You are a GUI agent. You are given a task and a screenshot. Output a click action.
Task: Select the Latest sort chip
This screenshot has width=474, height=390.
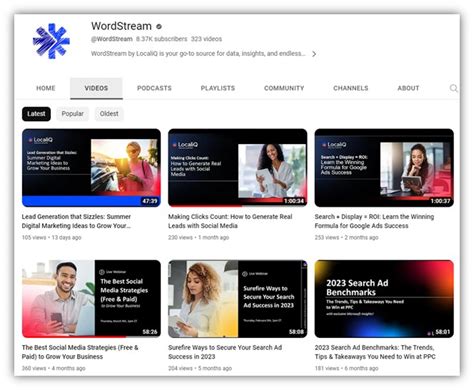(36, 114)
